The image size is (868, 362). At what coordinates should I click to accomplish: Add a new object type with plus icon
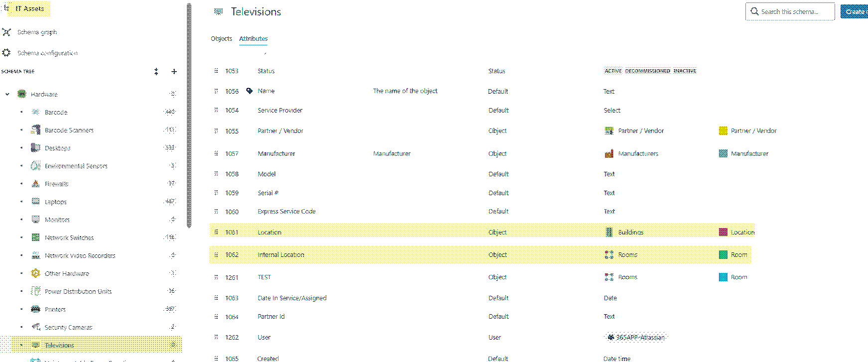point(174,72)
